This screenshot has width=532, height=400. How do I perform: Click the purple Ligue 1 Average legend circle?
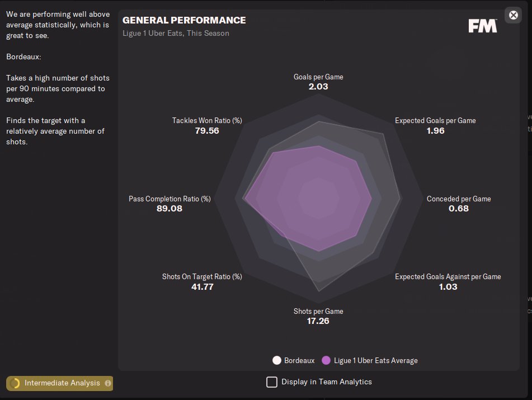point(326,360)
